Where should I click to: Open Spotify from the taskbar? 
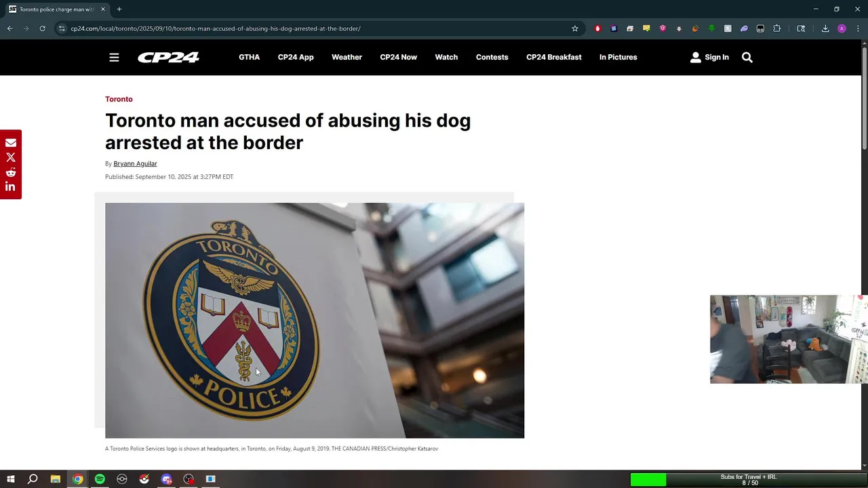tap(100, 479)
